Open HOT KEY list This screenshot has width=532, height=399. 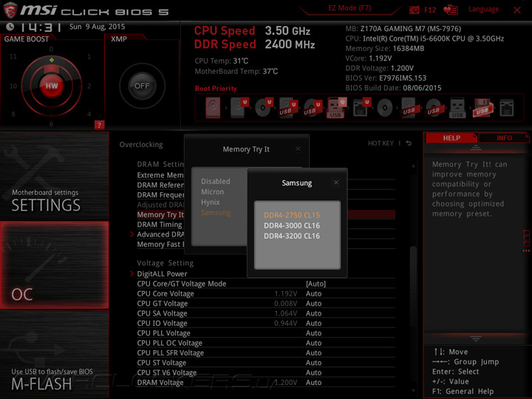tap(381, 143)
